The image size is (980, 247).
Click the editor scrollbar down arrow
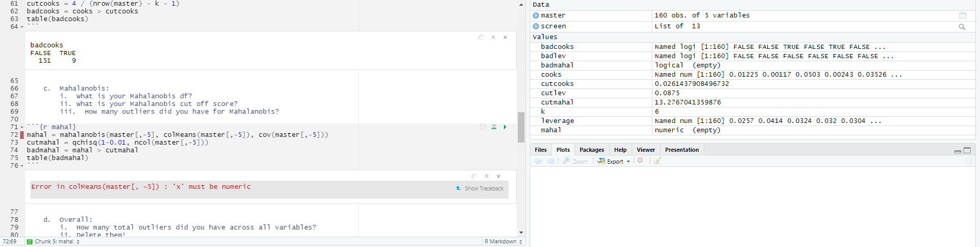521,233
